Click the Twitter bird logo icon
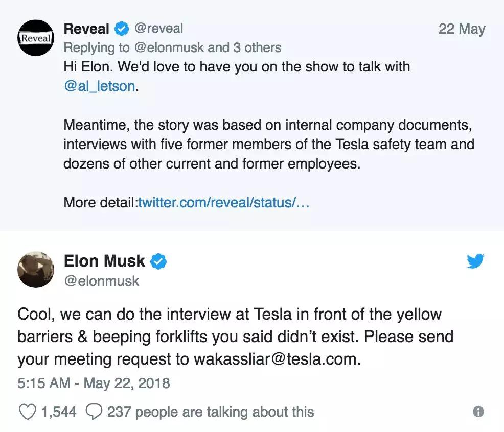The width and height of the screenshot is (504, 432). pos(475,262)
